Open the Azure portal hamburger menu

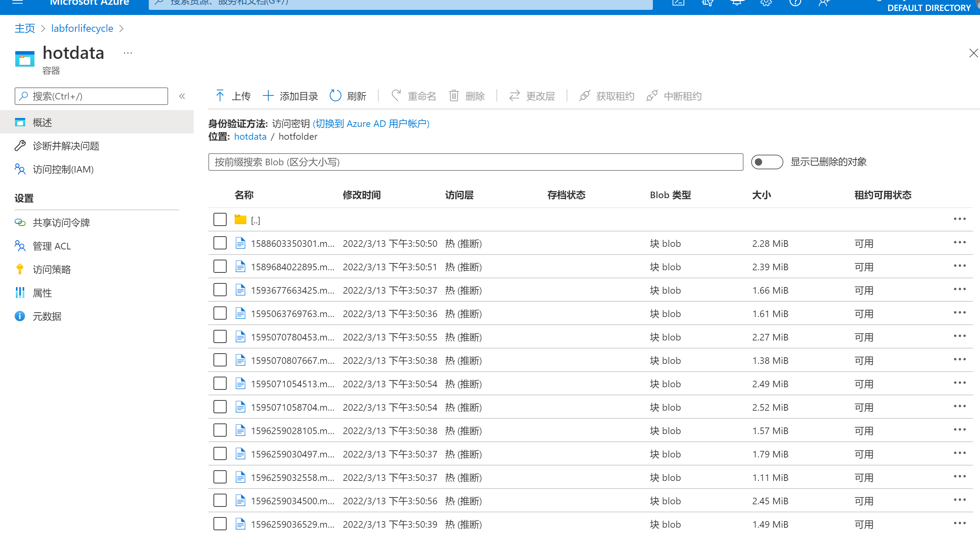tap(18, 2)
